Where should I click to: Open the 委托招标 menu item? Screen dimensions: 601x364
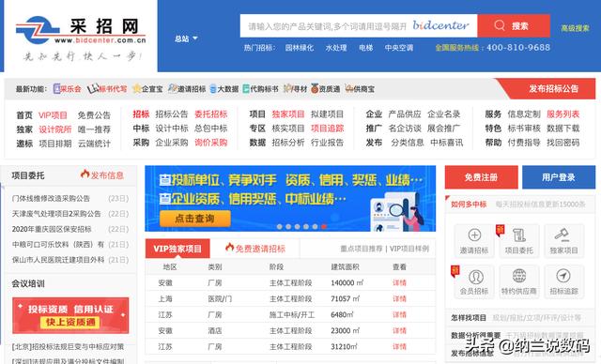pyautogui.click(x=210, y=114)
